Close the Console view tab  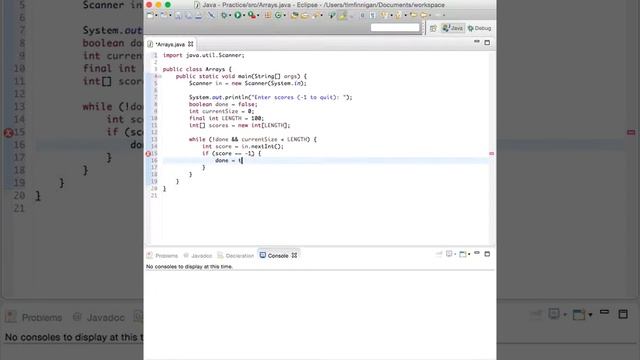pos(294,256)
